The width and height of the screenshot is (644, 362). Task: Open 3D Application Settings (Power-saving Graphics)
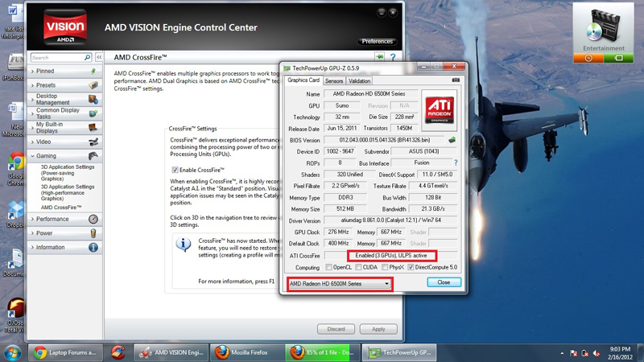pos(68,173)
